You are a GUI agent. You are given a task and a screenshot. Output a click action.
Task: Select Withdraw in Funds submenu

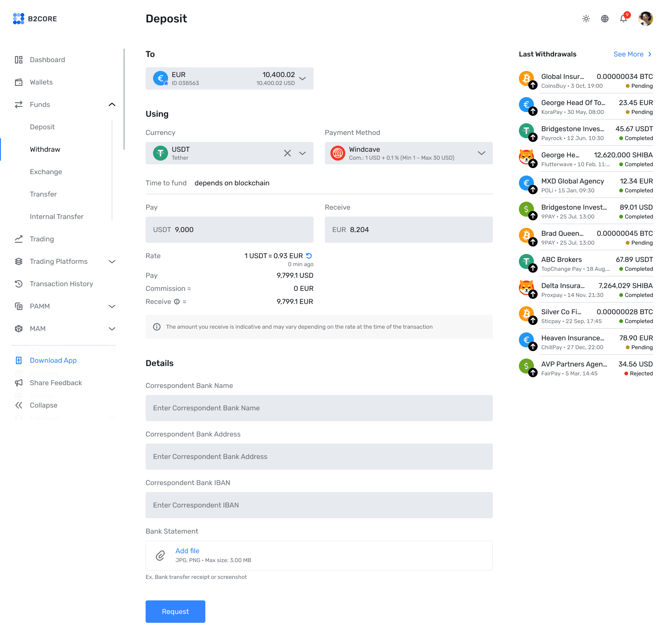(x=45, y=149)
